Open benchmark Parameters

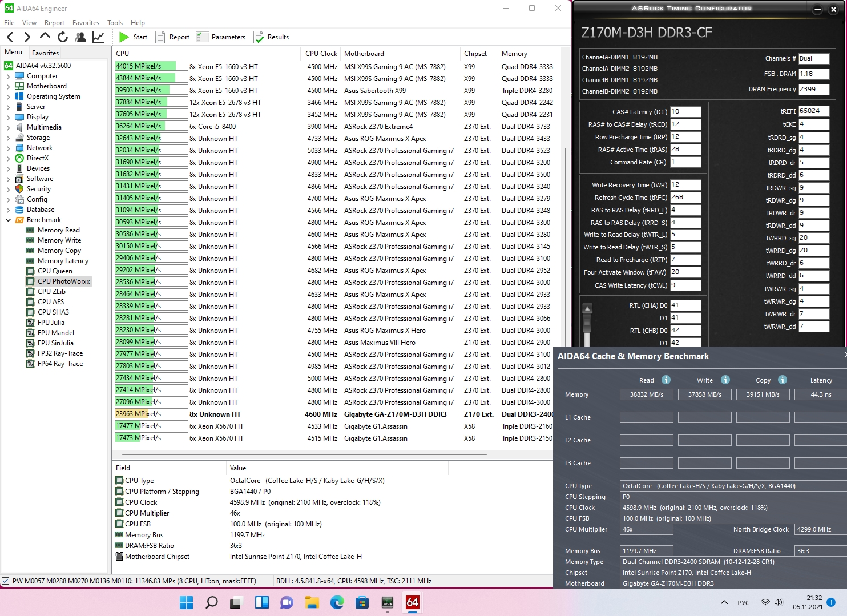[221, 37]
